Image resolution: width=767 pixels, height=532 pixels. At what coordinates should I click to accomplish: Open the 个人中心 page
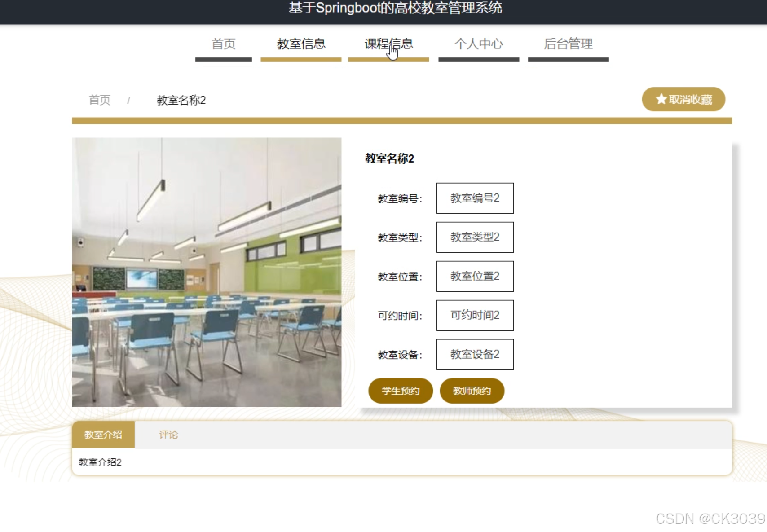point(479,44)
